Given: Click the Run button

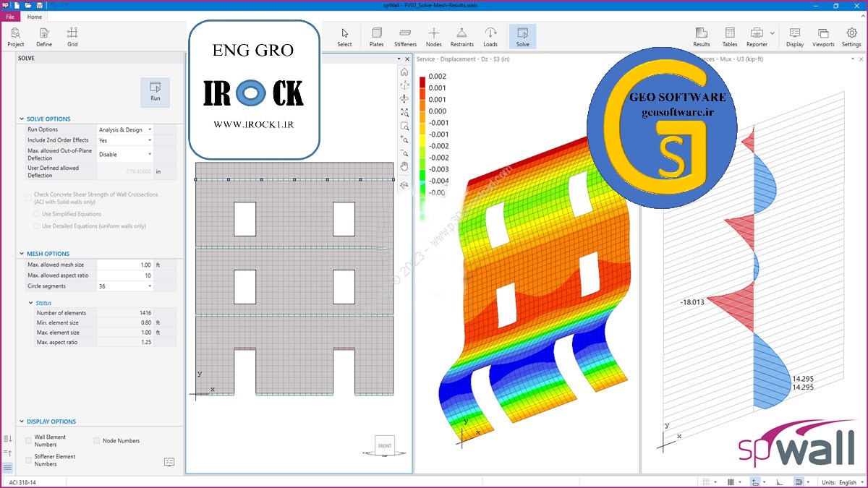Looking at the screenshot, I should (x=155, y=93).
